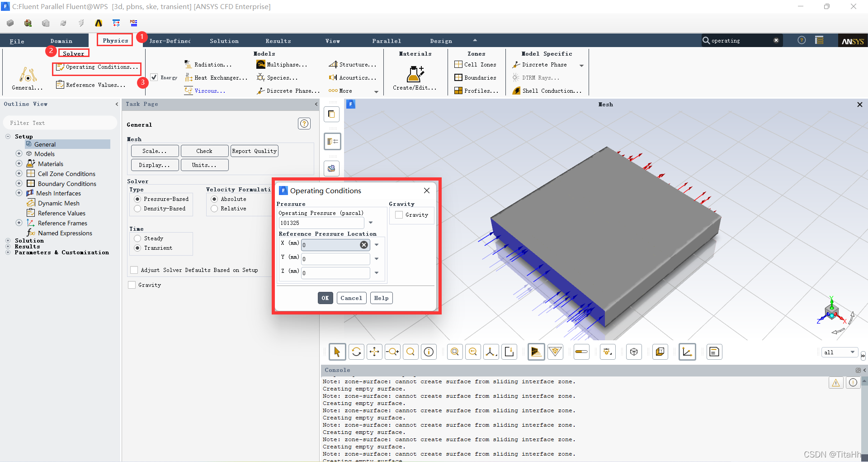Click the probe info icon in viewport toolbar
Screen dimensions: 868x462
(x=429, y=352)
